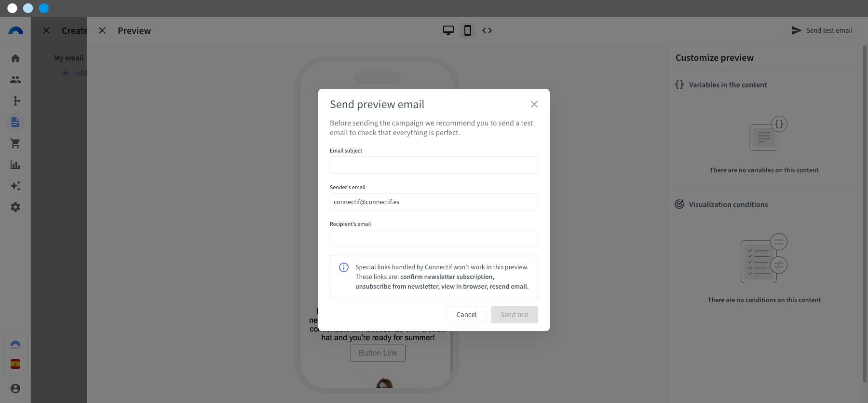
Task: Click the no conditions checklist illustration
Action: 764,258
